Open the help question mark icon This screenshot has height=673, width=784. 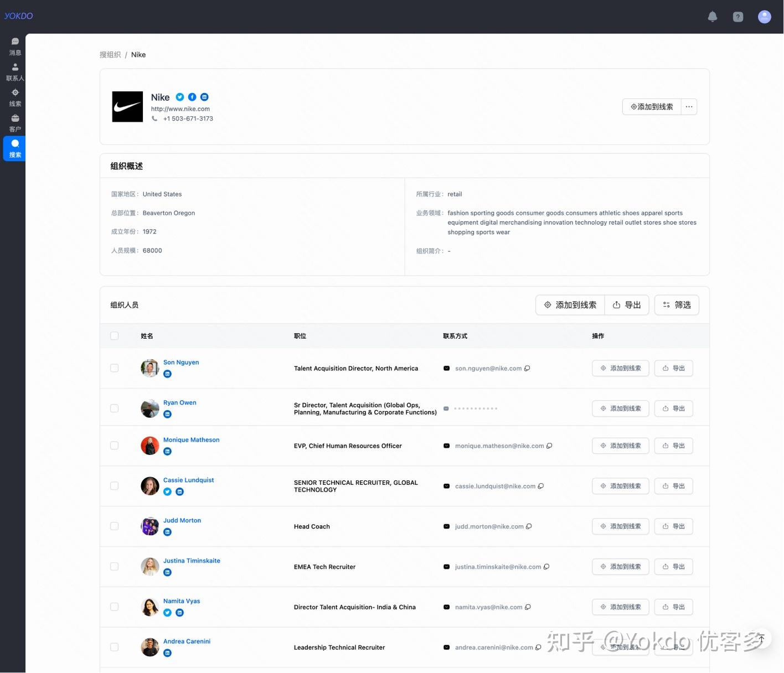[x=738, y=17]
